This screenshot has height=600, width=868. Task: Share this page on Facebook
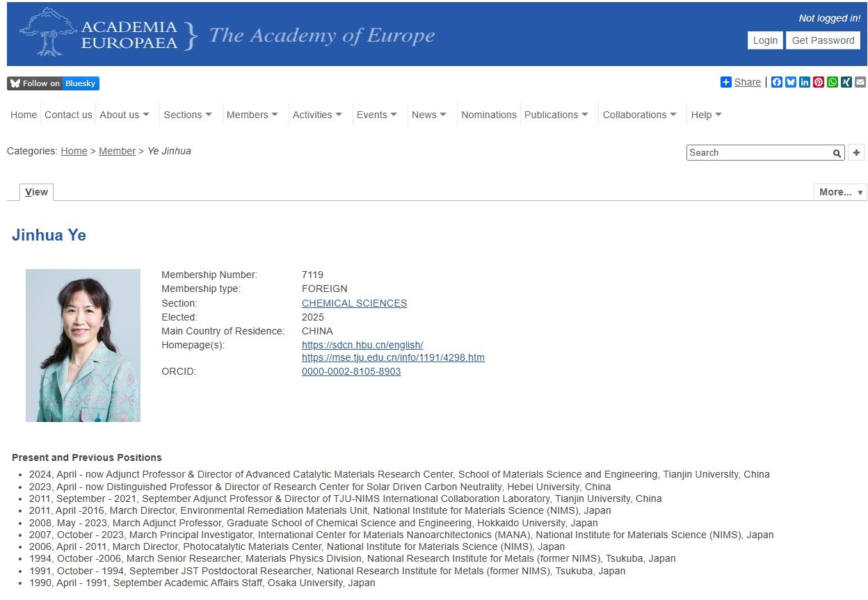pos(777,82)
